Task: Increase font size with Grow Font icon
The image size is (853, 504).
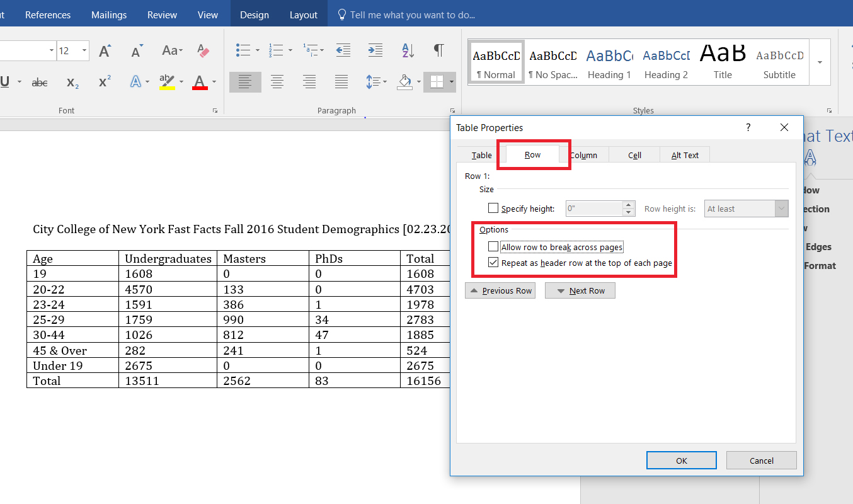Action: [105, 50]
